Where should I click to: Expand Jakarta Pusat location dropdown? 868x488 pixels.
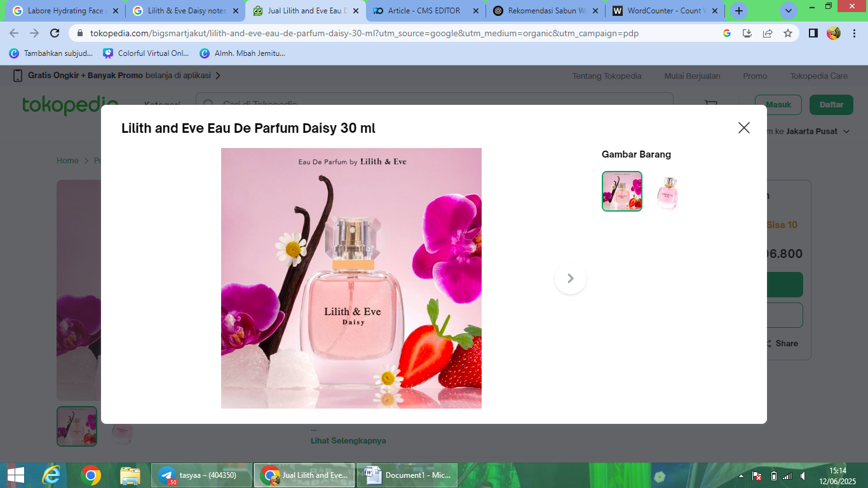click(x=817, y=132)
